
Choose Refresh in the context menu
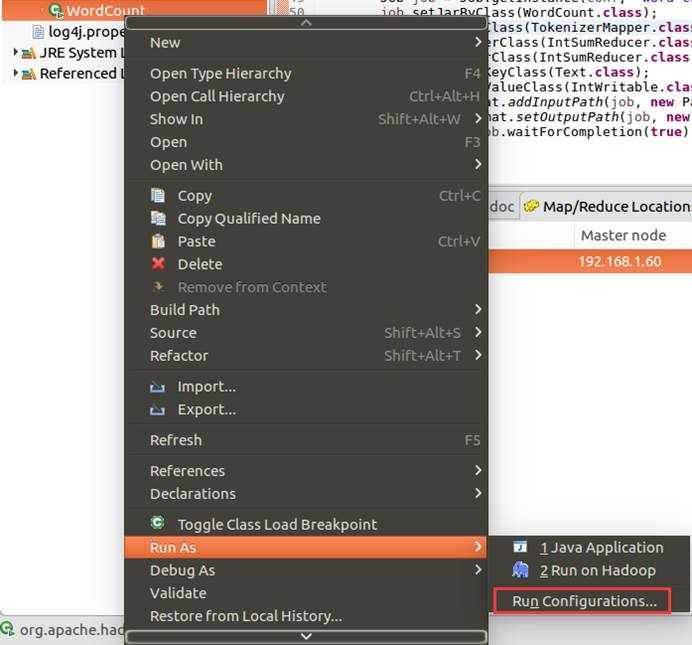click(x=306, y=440)
